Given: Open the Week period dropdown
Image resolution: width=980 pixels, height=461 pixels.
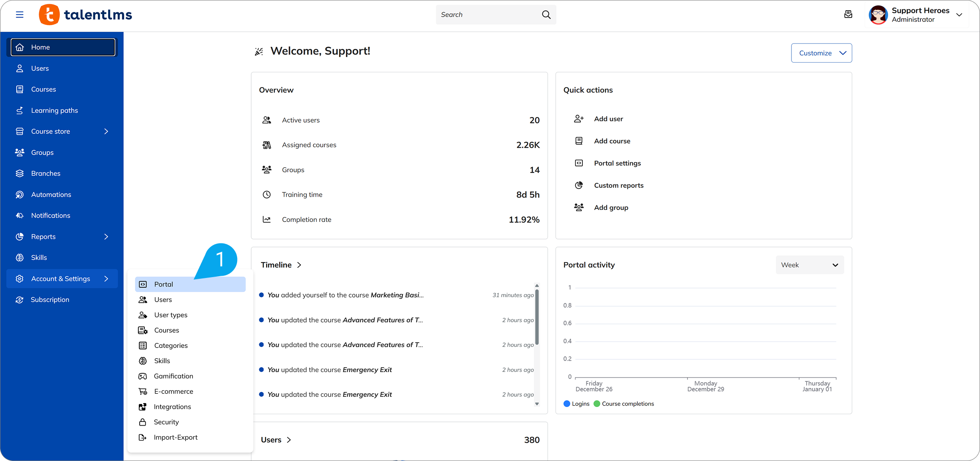Looking at the screenshot, I should 809,265.
